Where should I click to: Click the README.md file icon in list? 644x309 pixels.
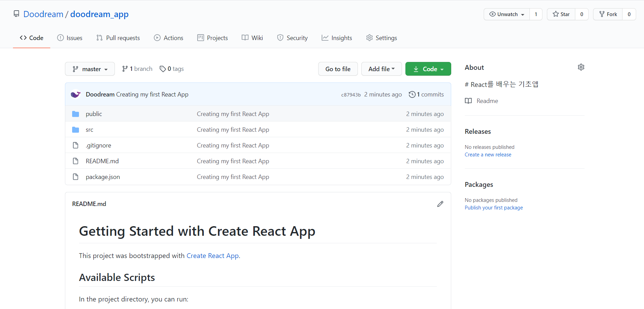[x=76, y=161]
